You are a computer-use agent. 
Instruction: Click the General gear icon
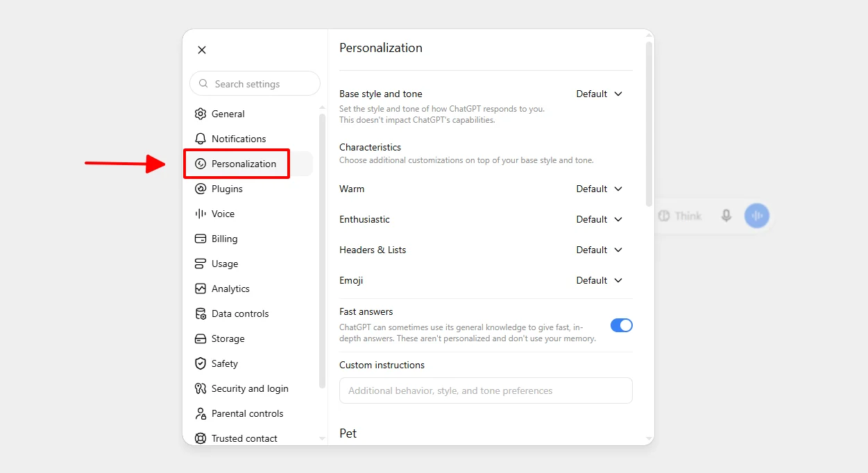[x=201, y=114]
